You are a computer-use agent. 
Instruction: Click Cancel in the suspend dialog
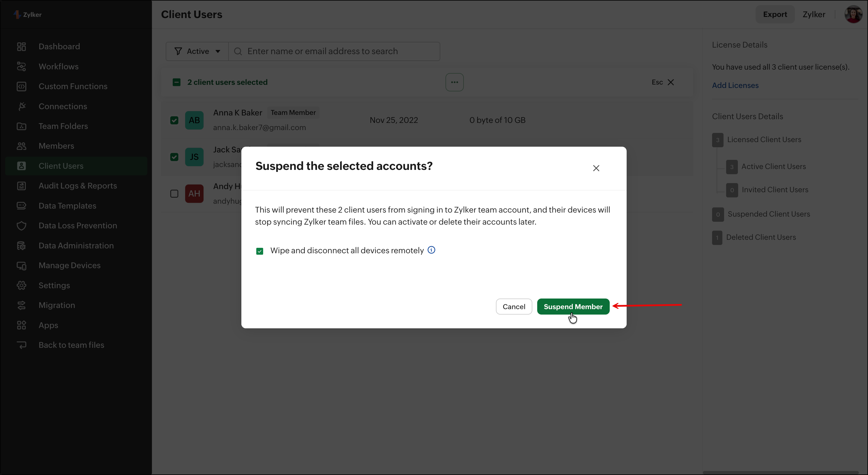pos(514,307)
